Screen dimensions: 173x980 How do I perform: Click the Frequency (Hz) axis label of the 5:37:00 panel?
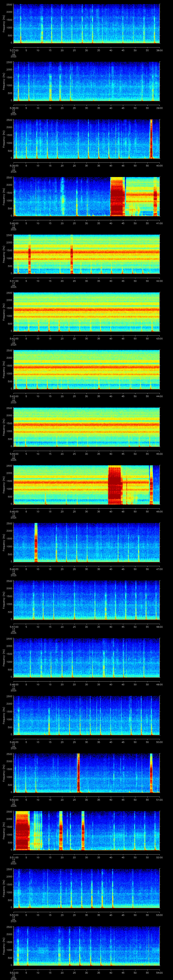pyautogui.click(x=4, y=24)
